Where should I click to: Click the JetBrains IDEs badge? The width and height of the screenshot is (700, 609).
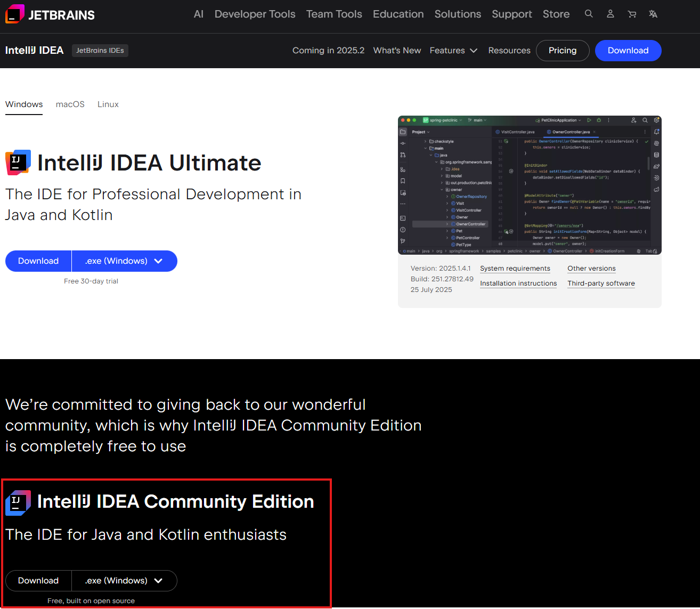100,51
